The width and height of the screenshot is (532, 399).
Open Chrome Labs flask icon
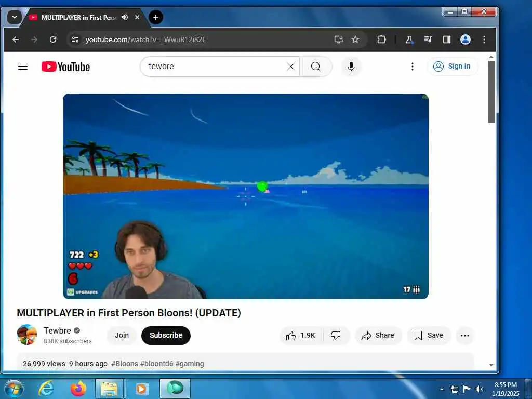[409, 39]
